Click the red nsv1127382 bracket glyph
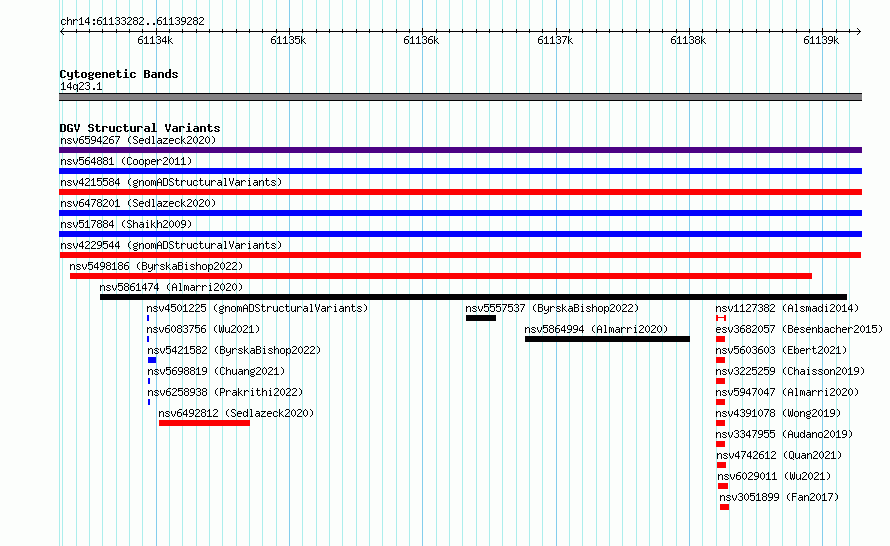Viewport: 890px width, 546px height. point(721,318)
